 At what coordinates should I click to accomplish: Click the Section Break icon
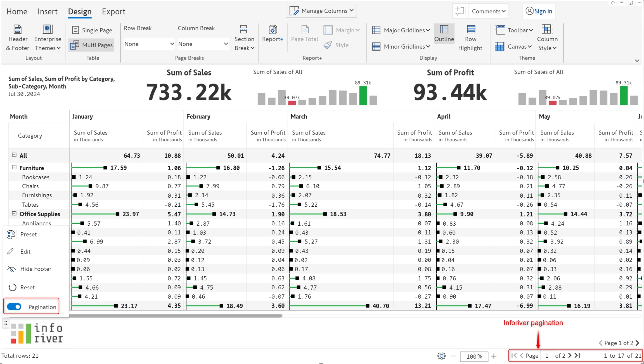click(243, 29)
